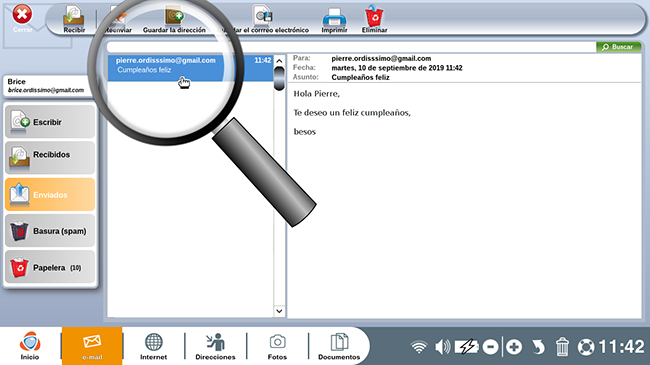Click the message list scroll up arrow
Screen dimensions: 650x365
click(x=279, y=61)
